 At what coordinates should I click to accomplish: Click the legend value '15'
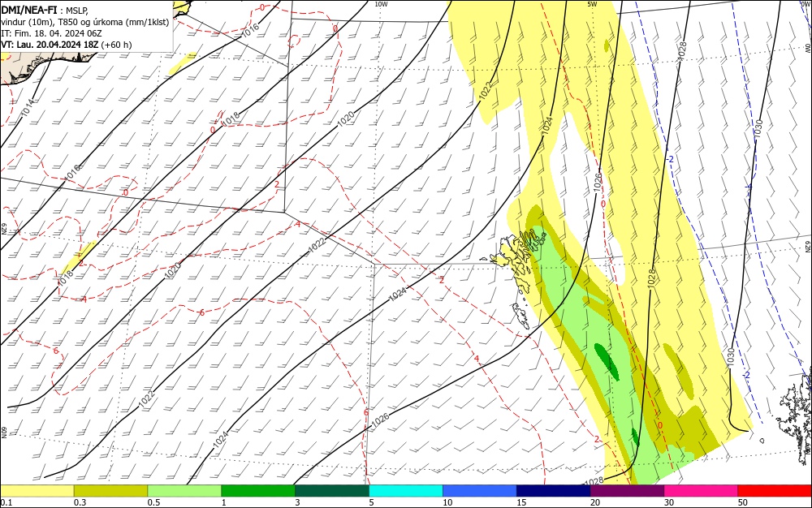click(521, 502)
